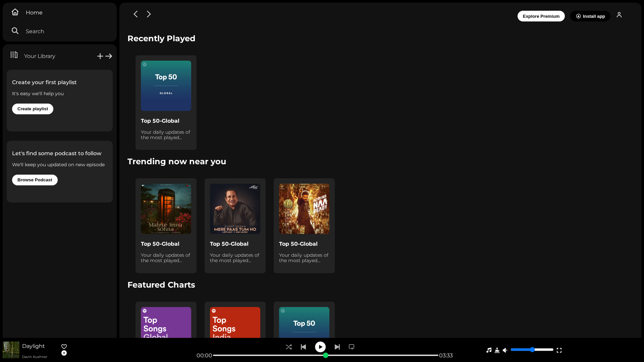
Task: Click the Create playlist button
Action: pyautogui.click(x=33, y=109)
